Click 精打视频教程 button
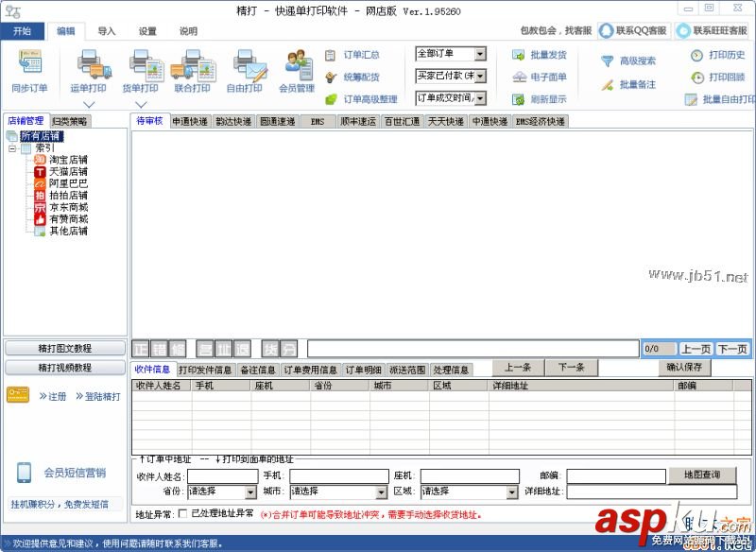 (65, 368)
